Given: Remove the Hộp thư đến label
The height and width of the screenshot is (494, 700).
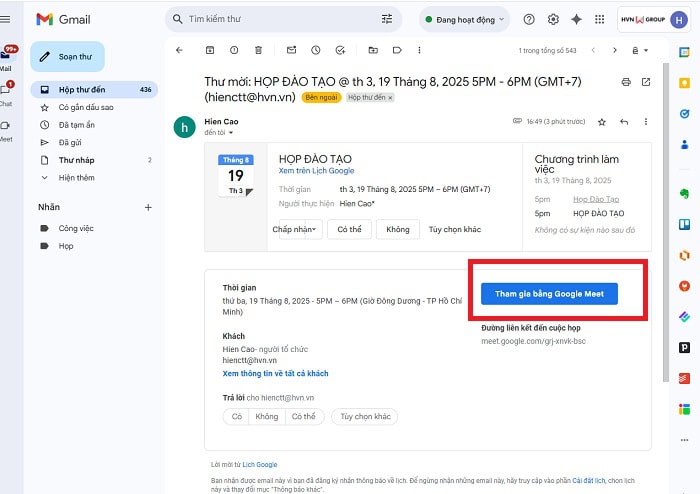Looking at the screenshot, I should point(390,98).
